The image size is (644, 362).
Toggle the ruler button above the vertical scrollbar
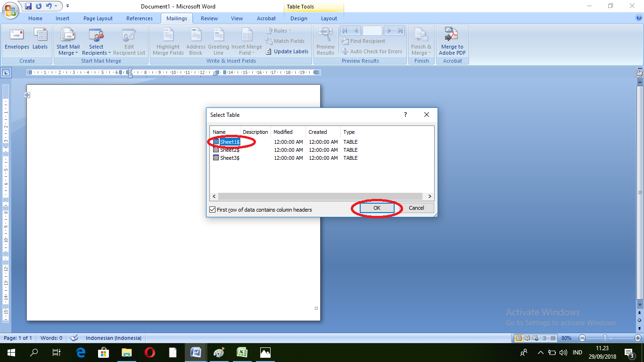(639, 74)
